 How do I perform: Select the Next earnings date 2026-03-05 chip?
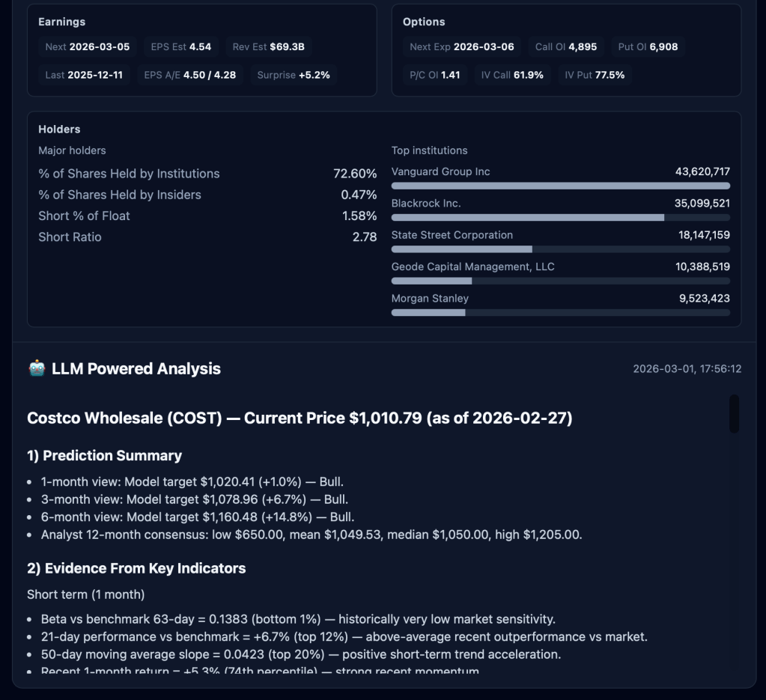click(88, 47)
